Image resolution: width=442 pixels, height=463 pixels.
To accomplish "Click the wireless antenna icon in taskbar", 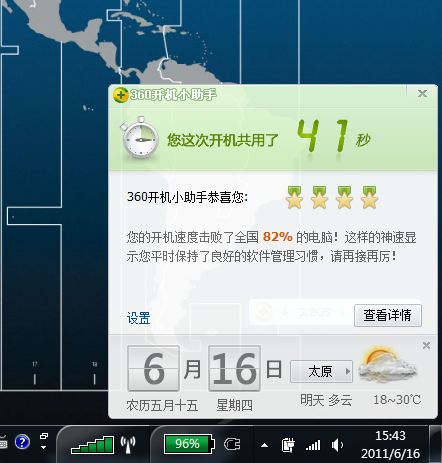I will click(x=128, y=445).
